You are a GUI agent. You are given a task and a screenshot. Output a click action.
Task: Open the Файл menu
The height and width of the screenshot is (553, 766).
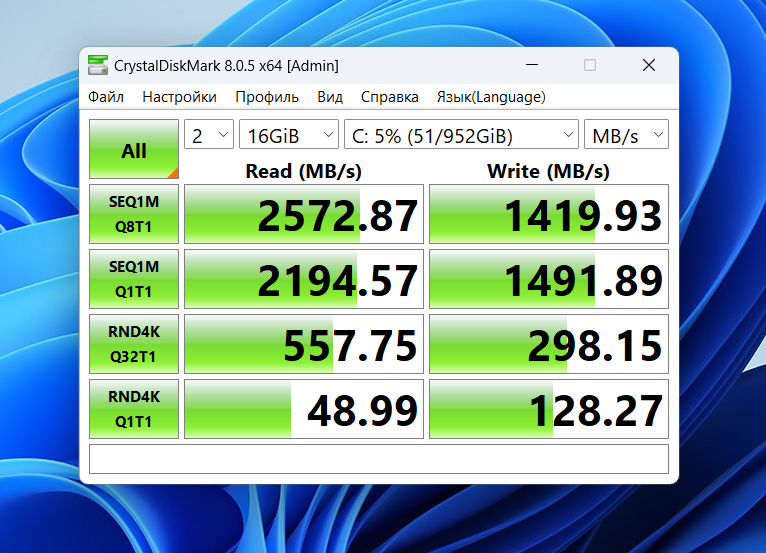106,97
